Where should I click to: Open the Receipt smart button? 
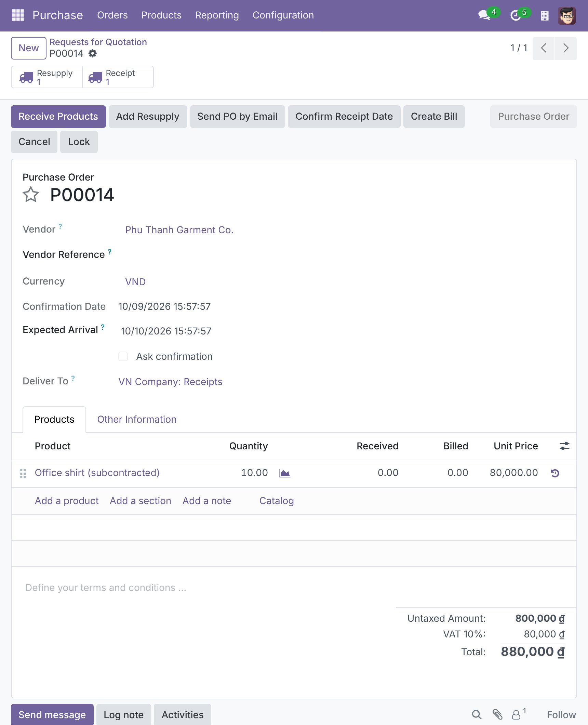coord(118,77)
